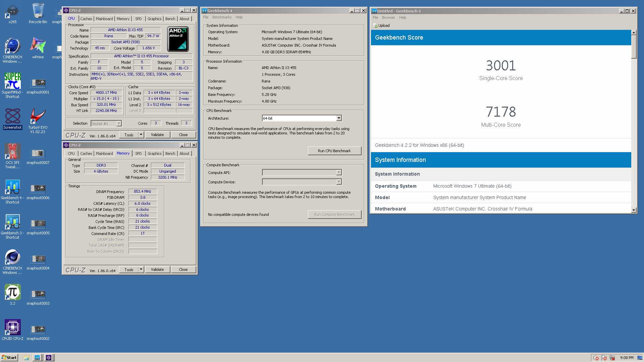Image resolution: width=644 pixels, height=362 pixels.
Task: Click the 7178 Multi-Core Score value
Action: click(x=501, y=112)
